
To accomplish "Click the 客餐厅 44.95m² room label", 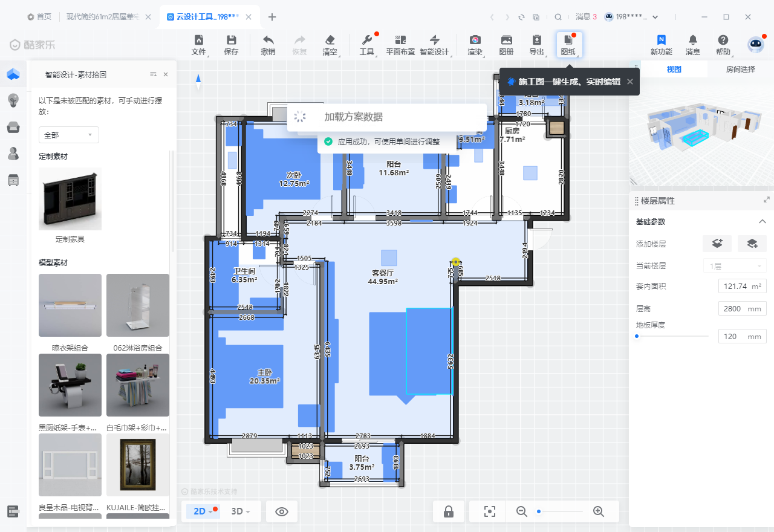I will [382, 277].
